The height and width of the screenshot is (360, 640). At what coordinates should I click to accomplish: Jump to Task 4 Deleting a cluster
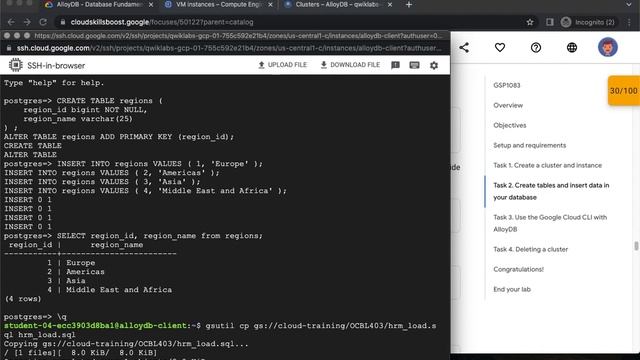click(530, 249)
